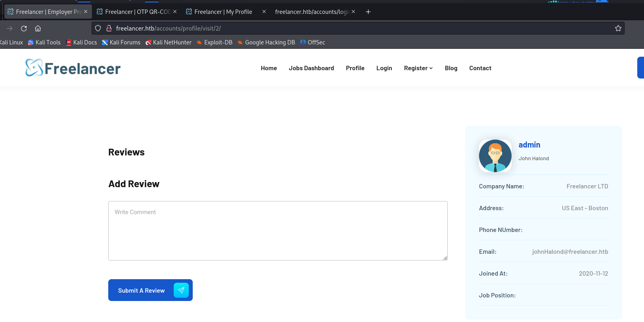Switch to Freelancer Employer Profile tab
This screenshot has width=644, height=322.
(48, 12)
